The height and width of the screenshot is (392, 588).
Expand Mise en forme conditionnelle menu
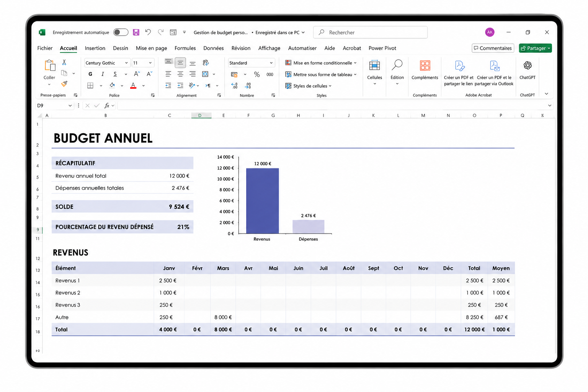pyautogui.click(x=321, y=63)
